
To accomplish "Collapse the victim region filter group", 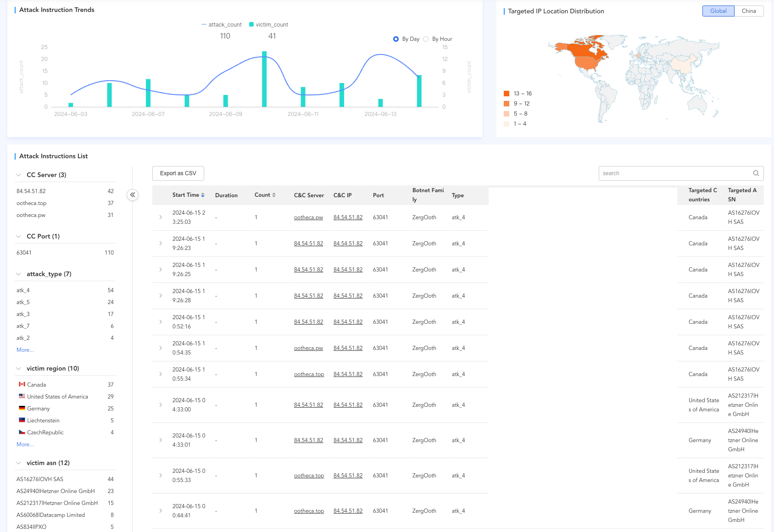I will (19, 368).
